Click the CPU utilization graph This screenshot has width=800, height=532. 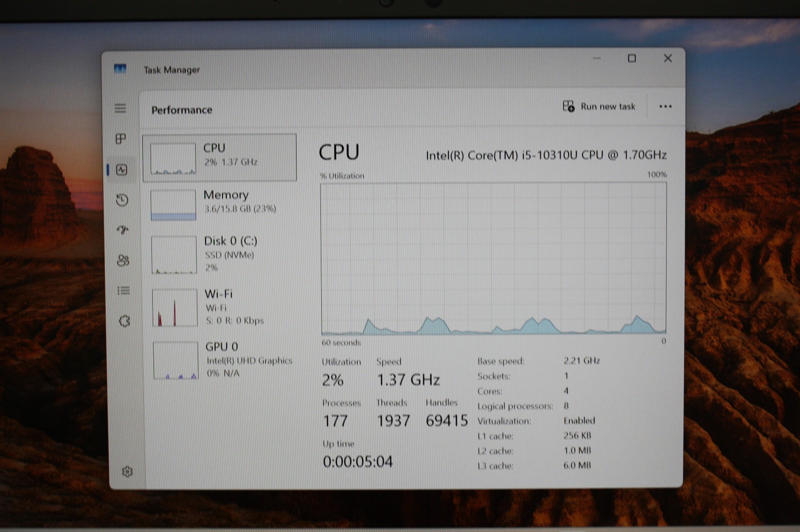pyautogui.click(x=493, y=258)
